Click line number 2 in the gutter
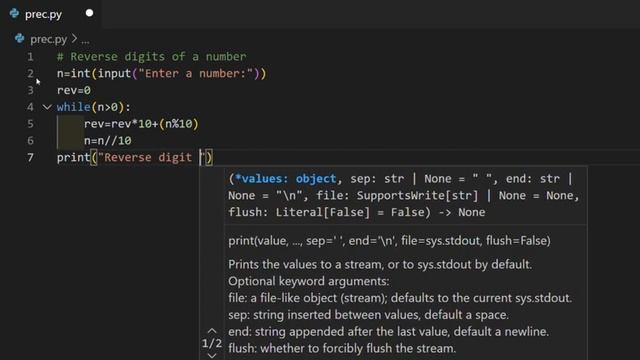The height and width of the screenshot is (360, 640). point(31,73)
